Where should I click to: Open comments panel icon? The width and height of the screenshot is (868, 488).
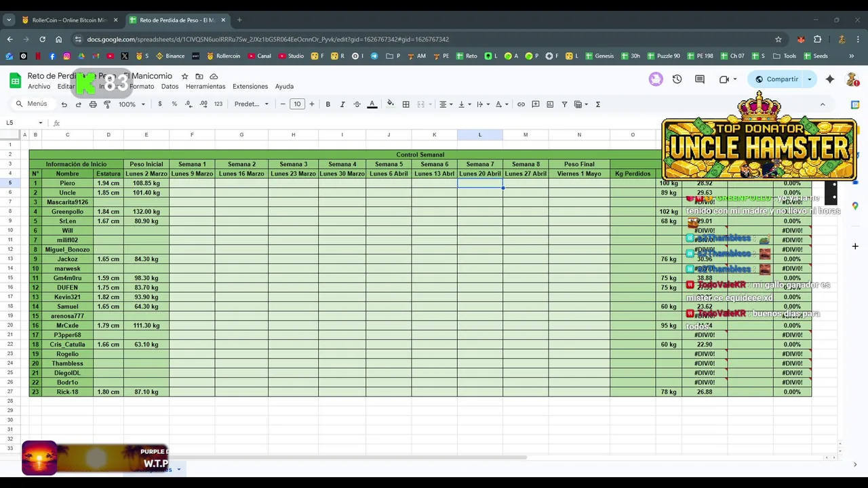(700, 79)
